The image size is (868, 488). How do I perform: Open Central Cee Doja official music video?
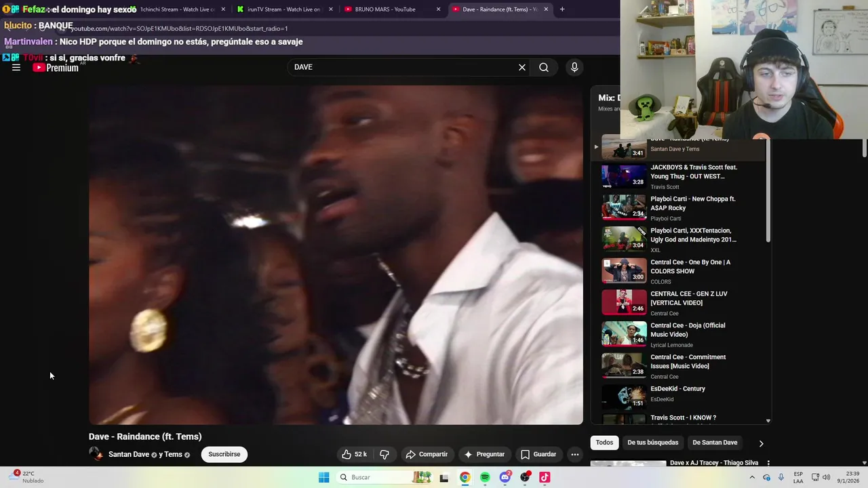[x=678, y=334]
